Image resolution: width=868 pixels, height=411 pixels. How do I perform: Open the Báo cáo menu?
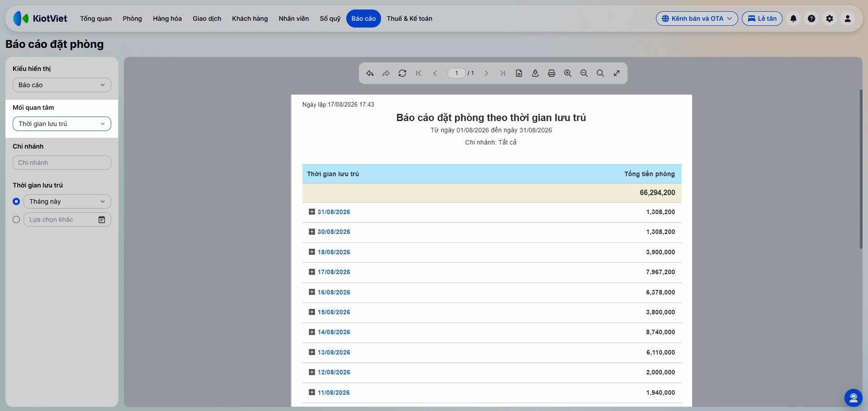click(363, 19)
